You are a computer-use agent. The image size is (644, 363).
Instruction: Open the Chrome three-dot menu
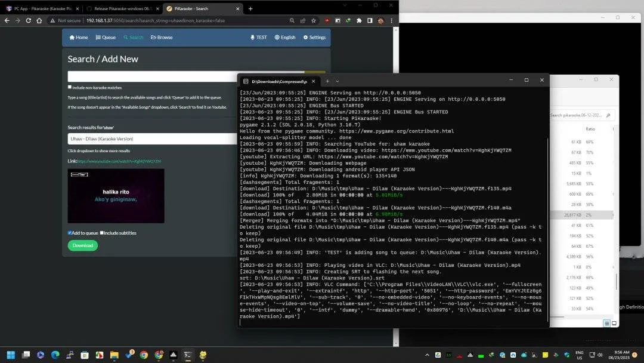tap(391, 20)
